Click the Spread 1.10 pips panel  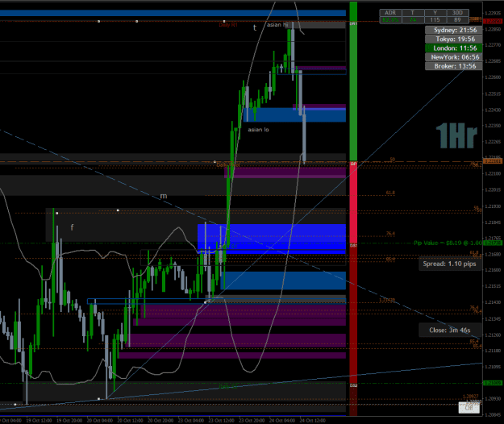[450, 264]
